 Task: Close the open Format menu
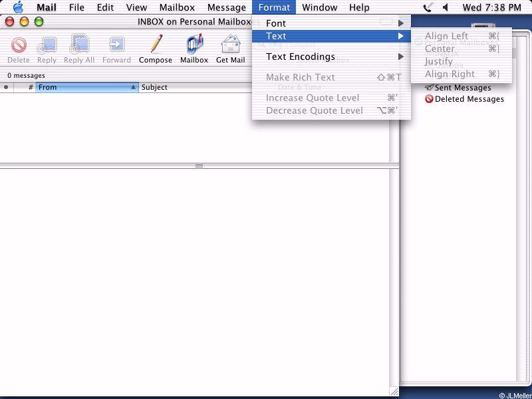pos(274,7)
